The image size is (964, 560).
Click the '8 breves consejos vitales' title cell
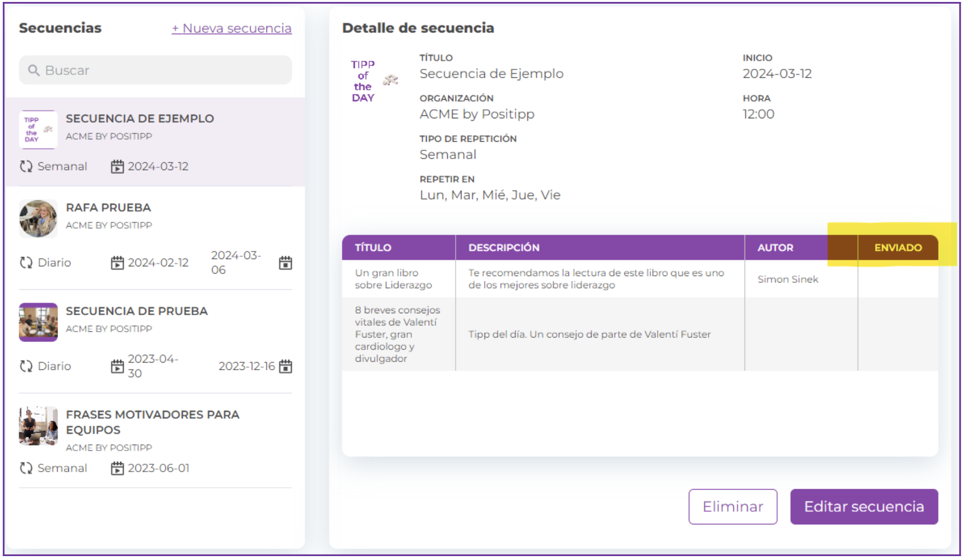pos(398,334)
